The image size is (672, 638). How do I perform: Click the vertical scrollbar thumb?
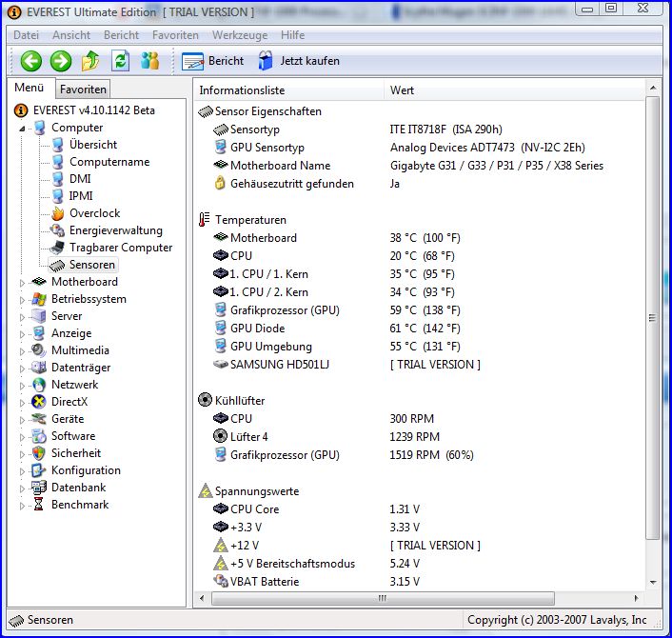pos(653,318)
